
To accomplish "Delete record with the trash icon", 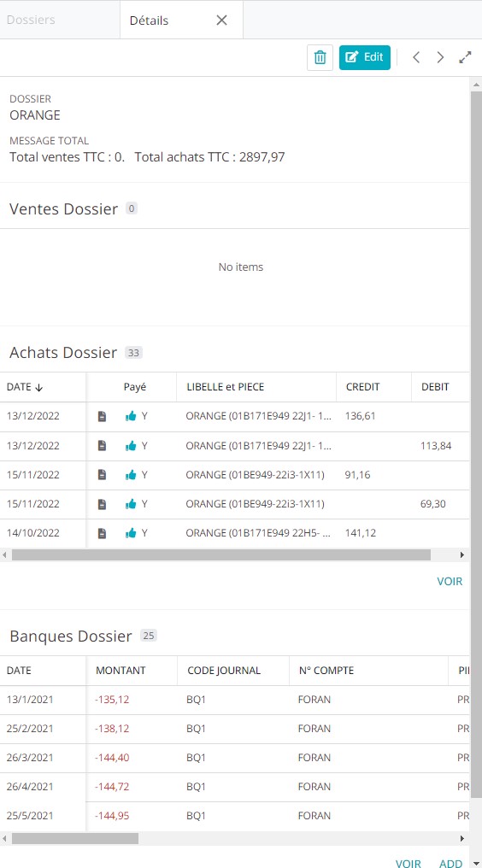I will pyautogui.click(x=320, y=57).
